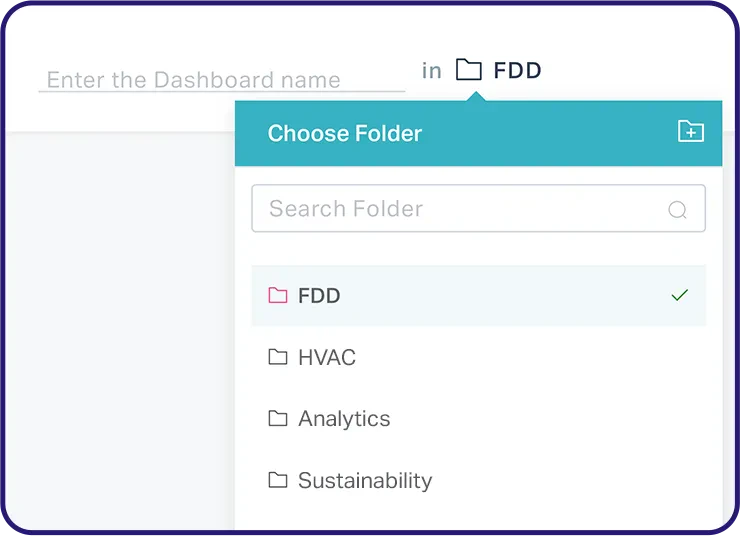740x536 pixels.
Task: Click the green checkmark on FDD
Action: pyautogui.click(x=680, y=295)
